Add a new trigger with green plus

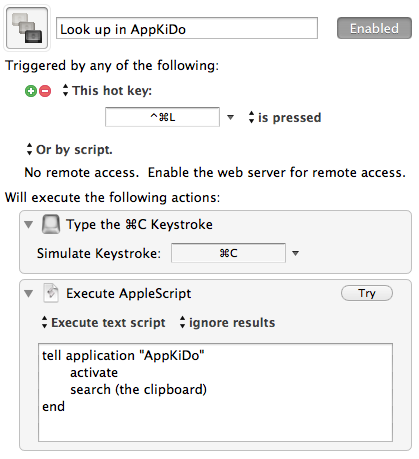click(x=31, y=91)
